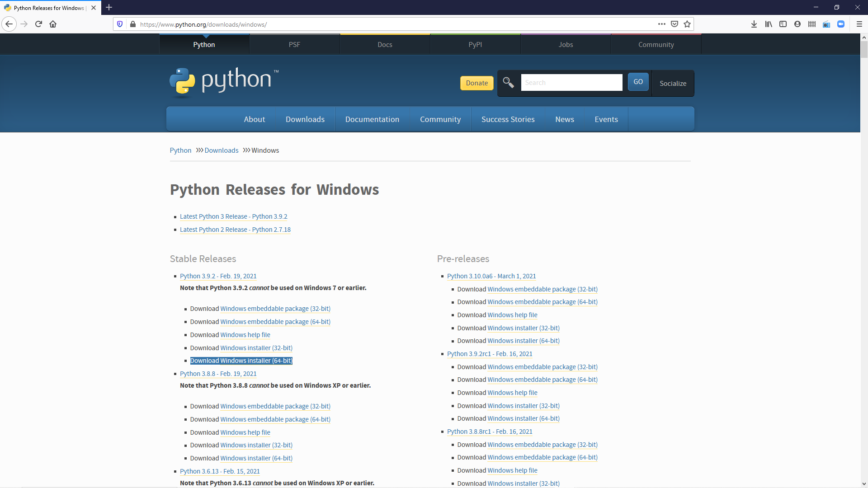Open the Firefox hamburger menu
Image resolution: width=868 pixels, height=488 pixels.
click(859, 24)
